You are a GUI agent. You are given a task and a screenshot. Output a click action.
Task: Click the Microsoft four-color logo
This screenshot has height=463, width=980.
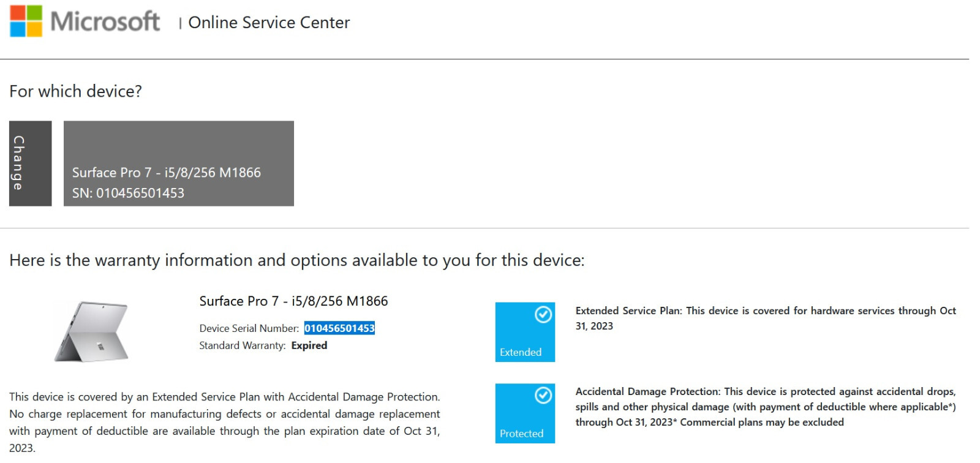coord(26,21)
